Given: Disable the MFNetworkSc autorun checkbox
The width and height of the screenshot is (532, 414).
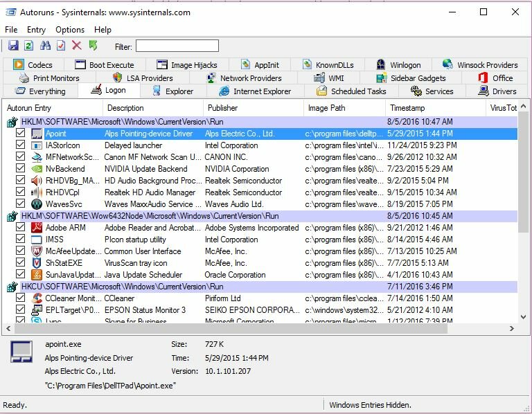Looking at the screenshot, I should tap(20, 156).
